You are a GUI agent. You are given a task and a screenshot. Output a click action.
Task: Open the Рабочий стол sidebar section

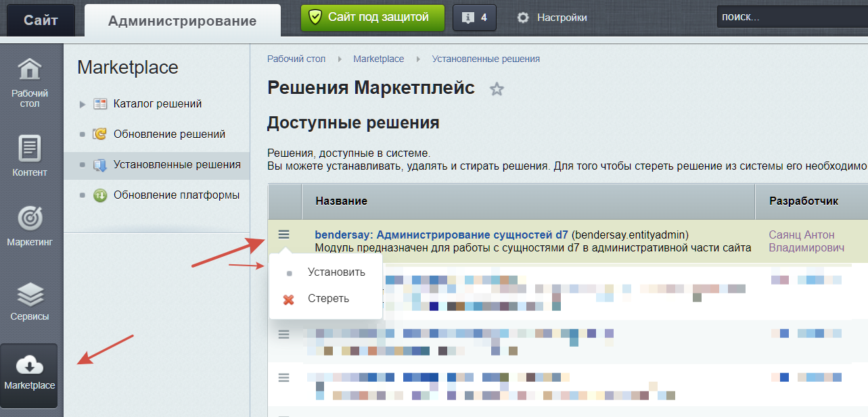click(30, 82)
